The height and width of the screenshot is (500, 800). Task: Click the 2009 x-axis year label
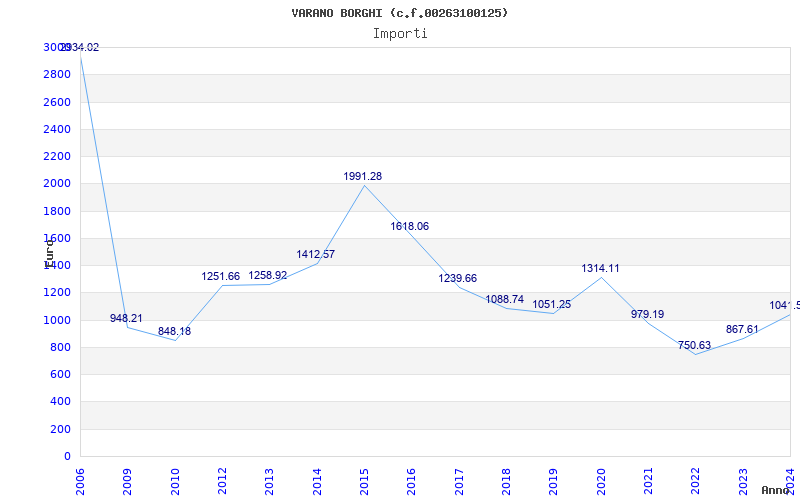point(128,482)
